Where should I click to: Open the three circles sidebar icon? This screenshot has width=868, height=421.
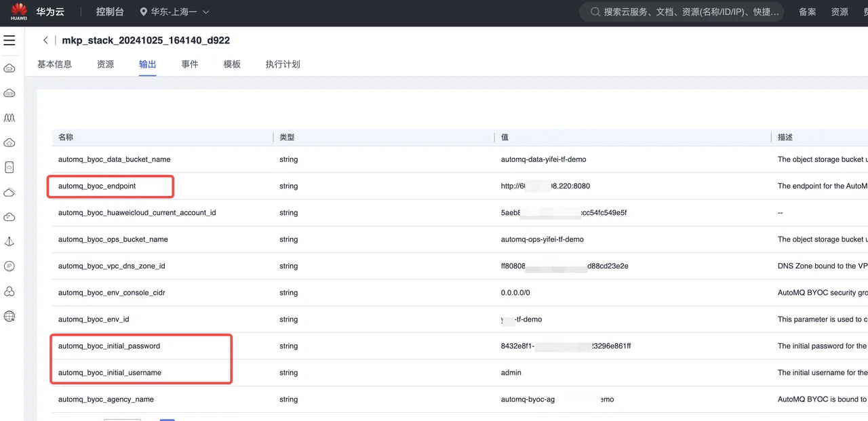coord(9,292)
